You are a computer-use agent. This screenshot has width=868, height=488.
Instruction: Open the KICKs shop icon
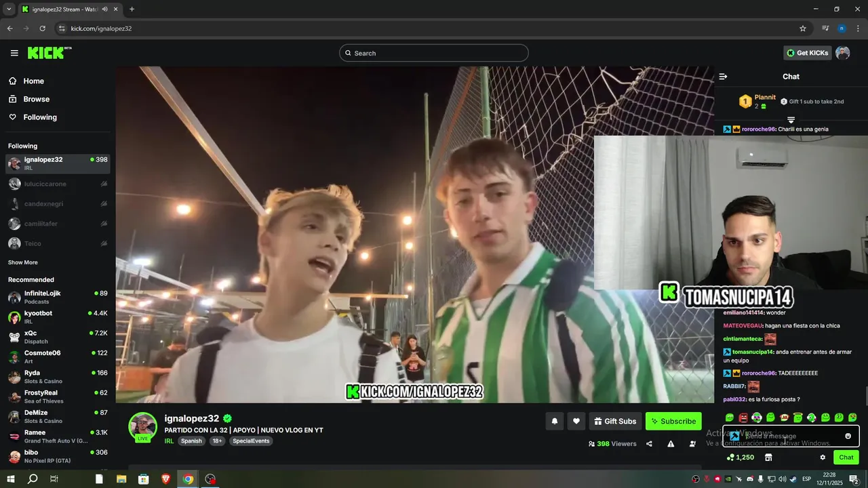coord(768,457)
